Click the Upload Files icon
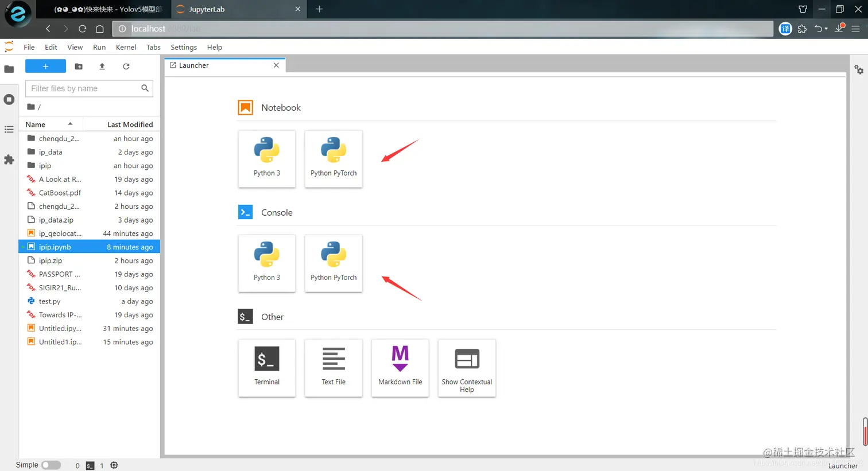The image size is (868, 471). pyautogui.click(x=102, y=67)
